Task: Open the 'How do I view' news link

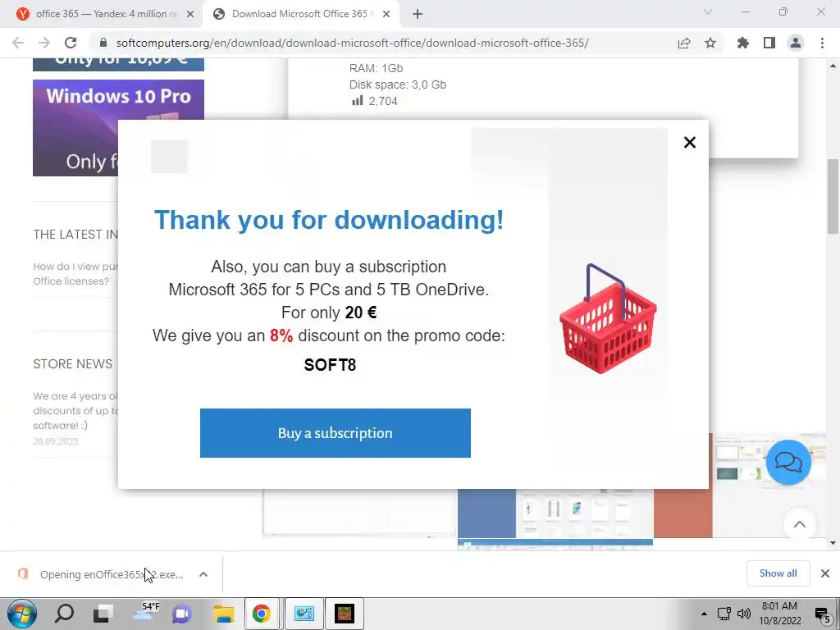Action: tap(75, 273)
